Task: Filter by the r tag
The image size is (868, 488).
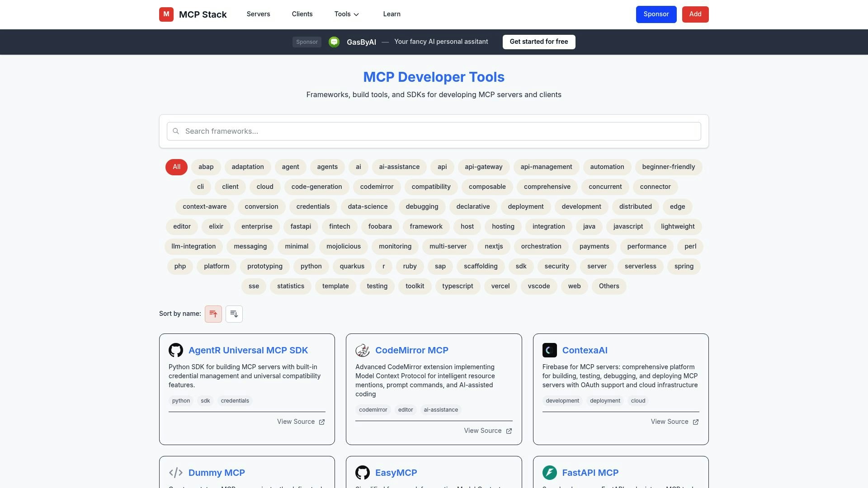Action: (384, 267)
